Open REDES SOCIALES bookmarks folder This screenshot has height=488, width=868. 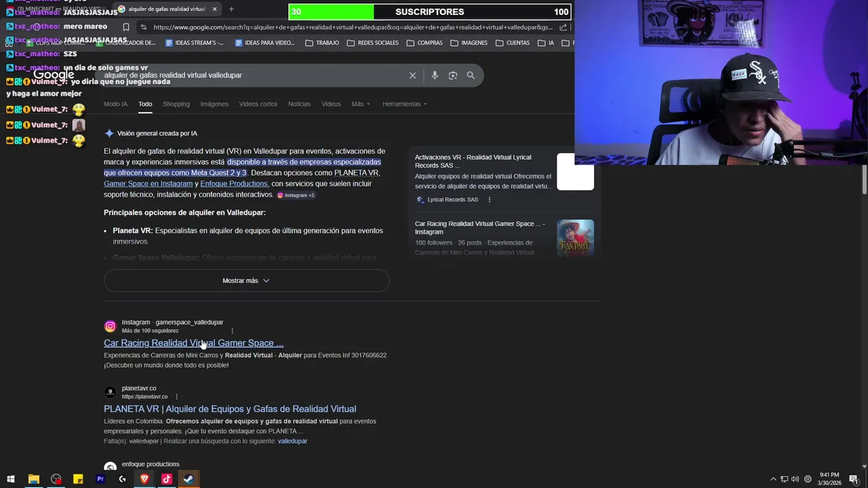click(372, 43)
